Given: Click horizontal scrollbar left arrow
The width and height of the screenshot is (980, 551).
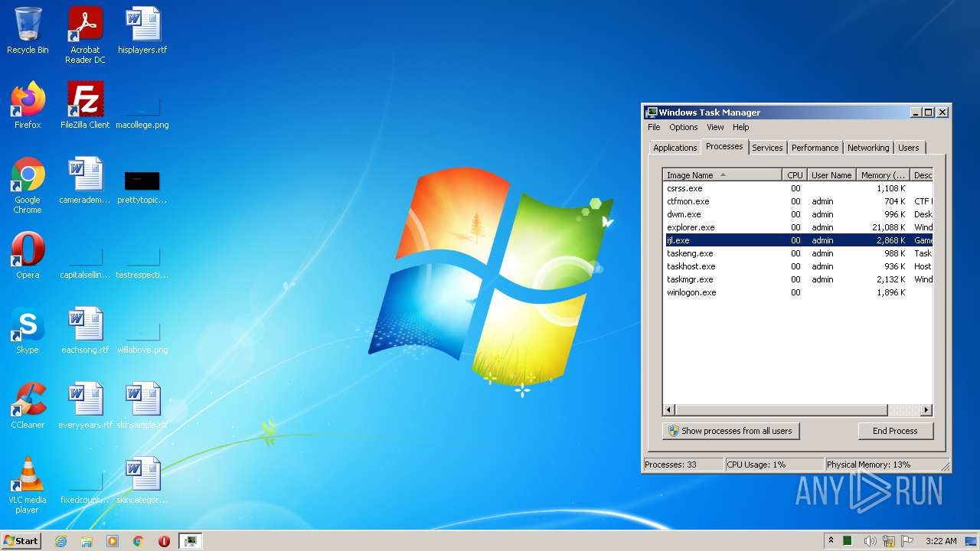Looking at the screenshot, I should point(669,410).
